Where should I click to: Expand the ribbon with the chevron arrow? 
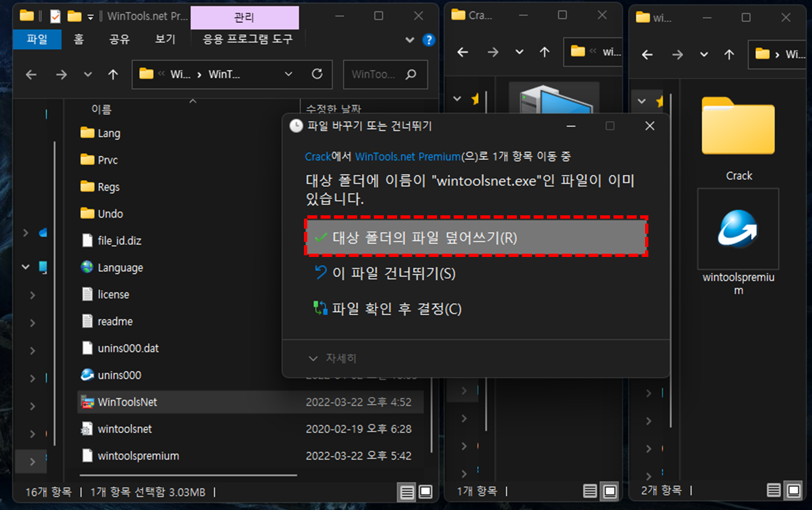click(409, 40)
